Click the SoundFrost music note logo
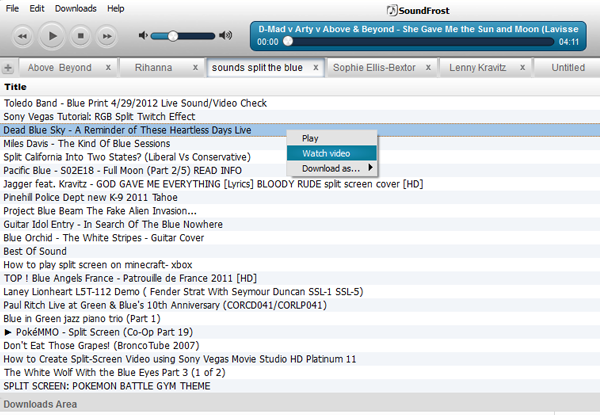 pos(392,10)
